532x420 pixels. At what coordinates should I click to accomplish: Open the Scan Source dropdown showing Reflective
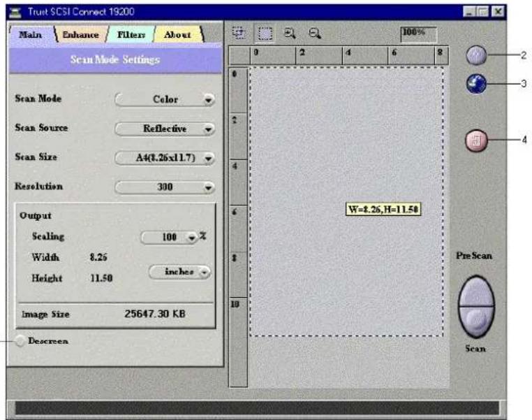pyautogui.click(x=165, y=129)
